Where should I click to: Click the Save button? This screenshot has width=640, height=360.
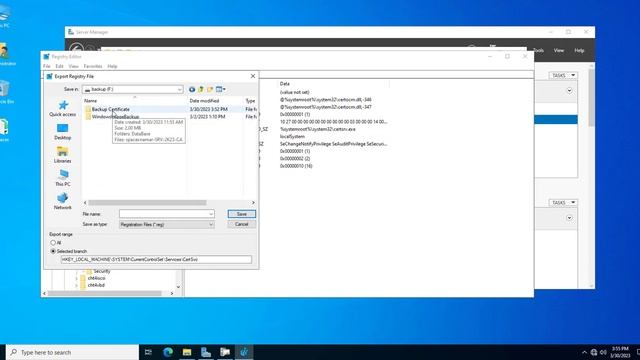242,214
